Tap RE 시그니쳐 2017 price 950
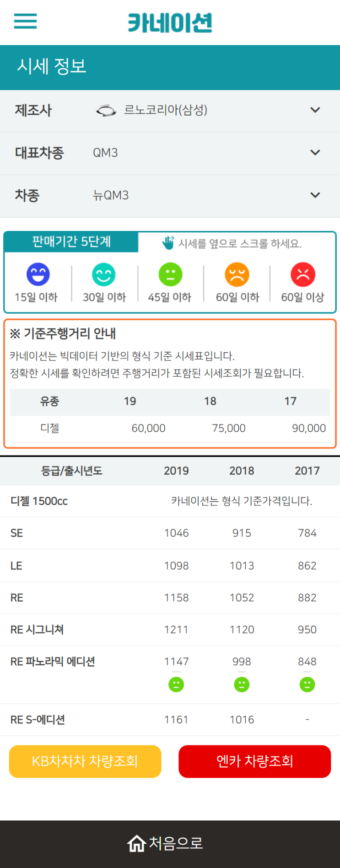This screenshot has width=340, height=868. [x=307, y=630]
